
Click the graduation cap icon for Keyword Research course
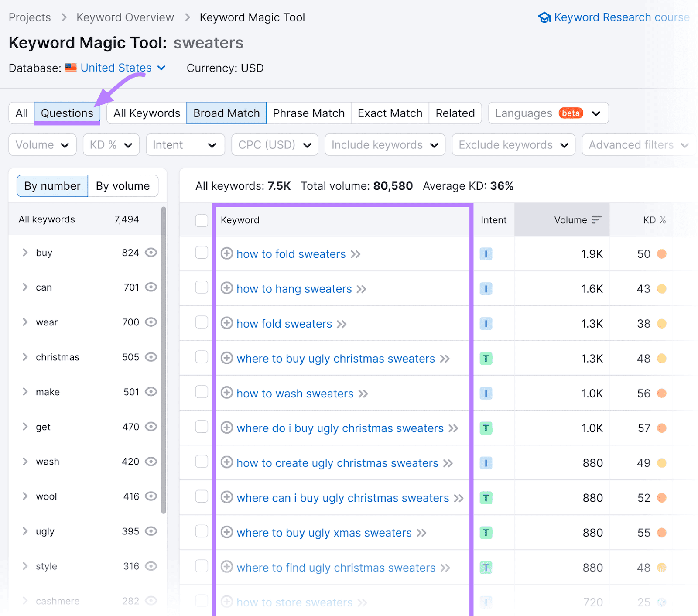point(544,17)
